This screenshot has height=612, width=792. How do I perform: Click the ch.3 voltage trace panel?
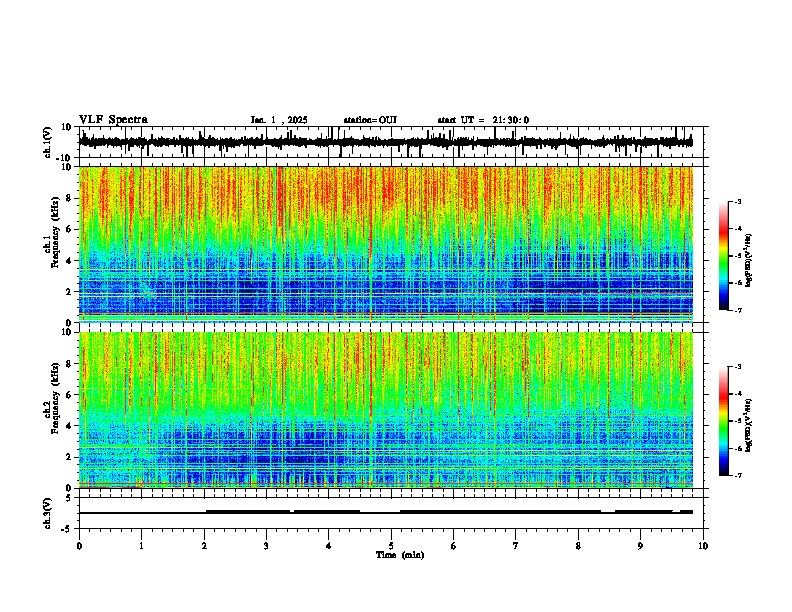[x=393, y=513]
